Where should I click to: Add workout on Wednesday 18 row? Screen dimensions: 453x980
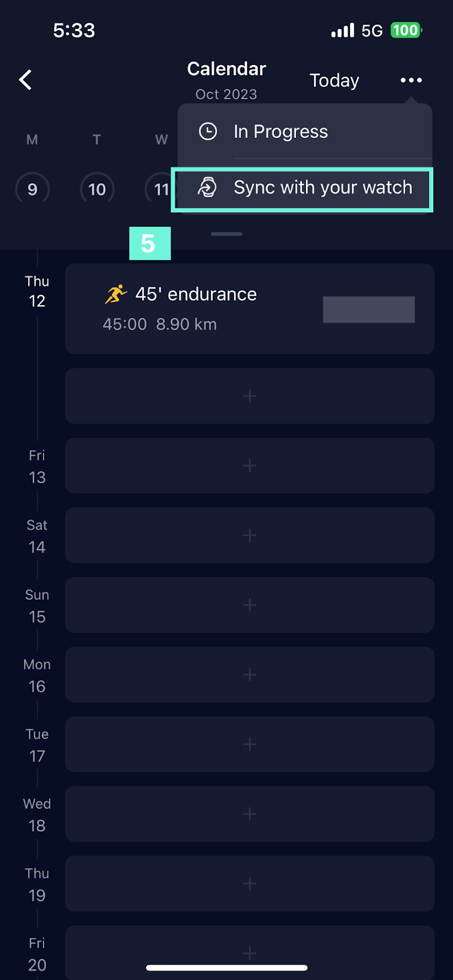[249, 814]
